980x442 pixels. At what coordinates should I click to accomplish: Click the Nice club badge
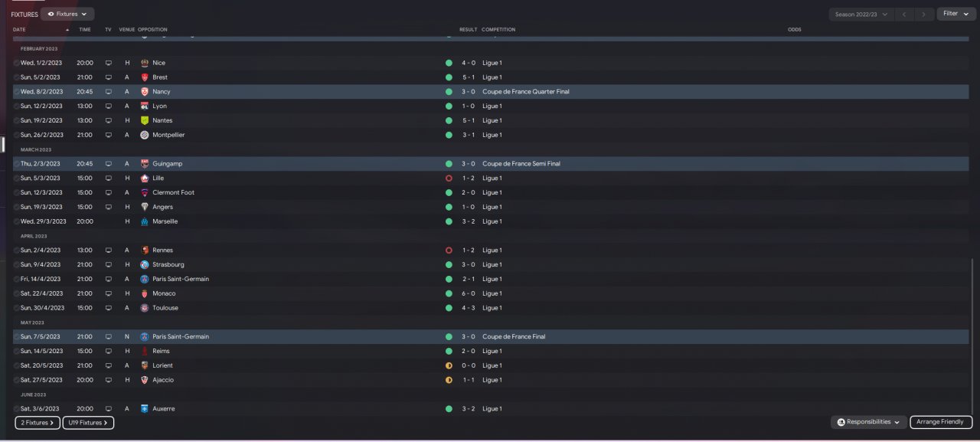point(145,63)
